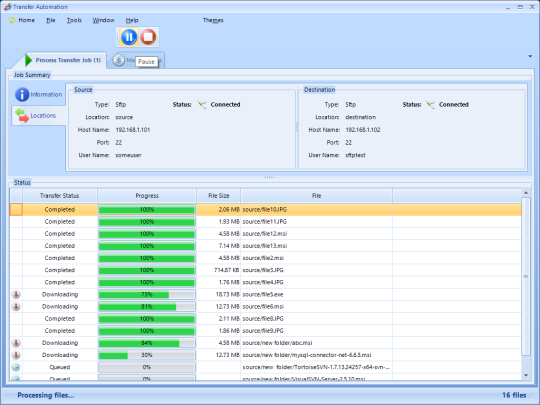
Task: Expand the tab list dropdown arrow at right
Action: [530, 56]
